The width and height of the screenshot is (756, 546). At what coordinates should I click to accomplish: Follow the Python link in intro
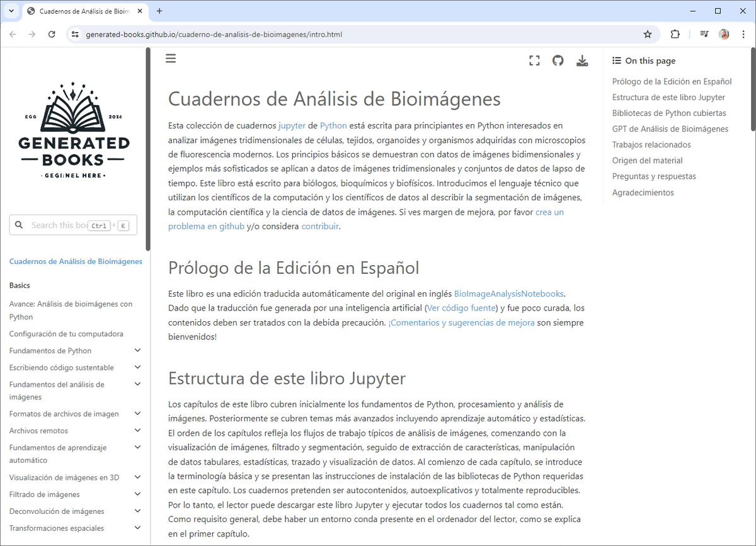333,125
